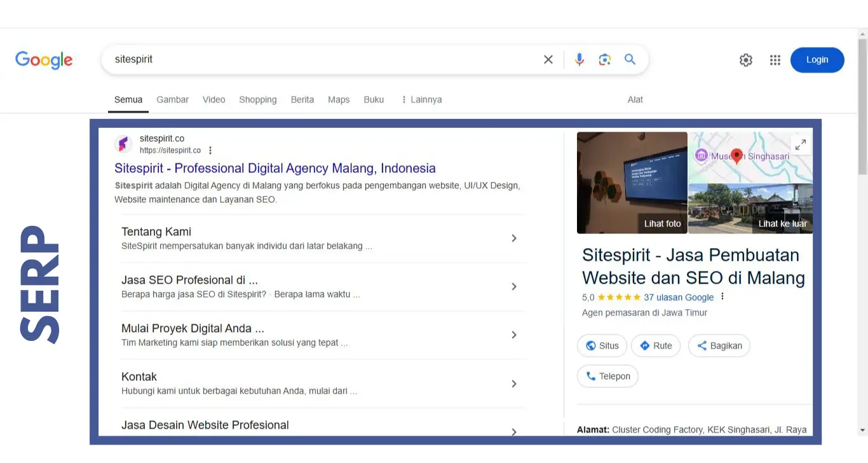Image resolution: width=868 pixels, height=463 pixels.
Task: Click the Google logo
Action: click(x=44, y=60)
